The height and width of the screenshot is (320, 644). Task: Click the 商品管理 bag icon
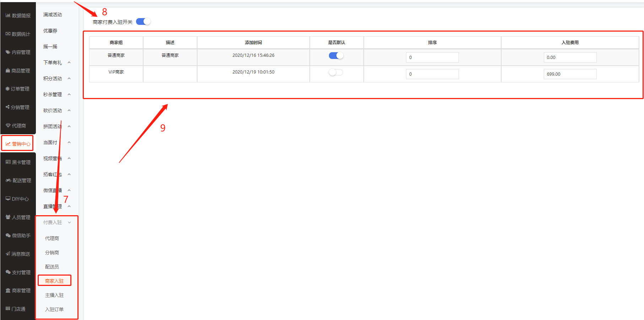pyautogui.click(x=8, y=71)
